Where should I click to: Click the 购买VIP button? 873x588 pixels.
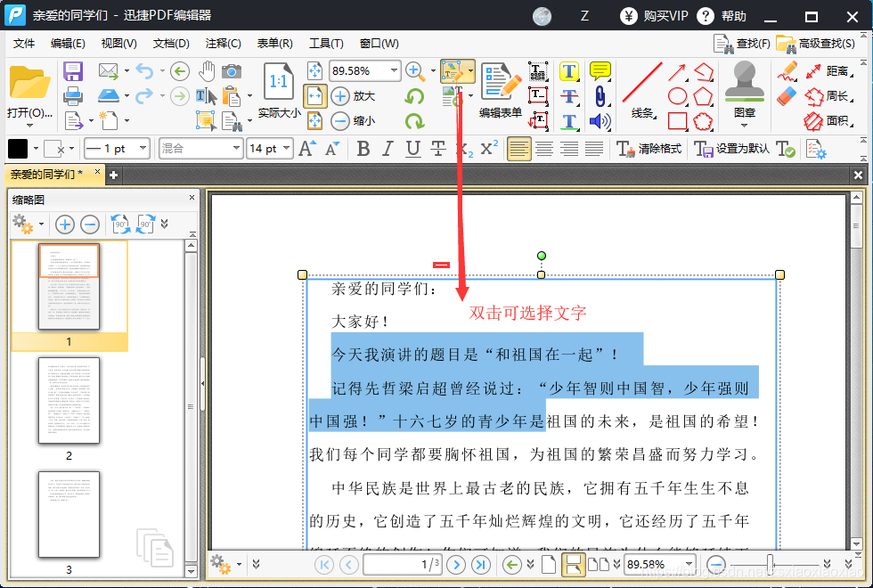coord(655,16)
